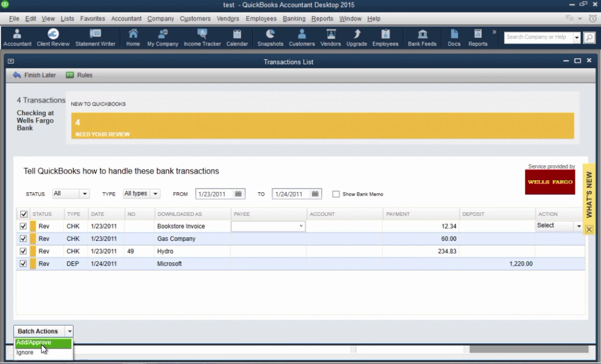Open the Accountant center icon
Screen dimensions: 601x364
(17, 38)
